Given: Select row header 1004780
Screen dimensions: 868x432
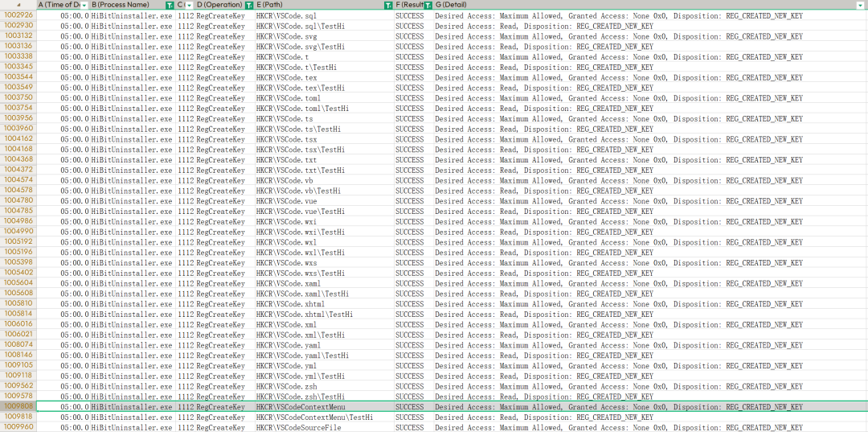Looking at the screenshot, I should tap(18, 201).
